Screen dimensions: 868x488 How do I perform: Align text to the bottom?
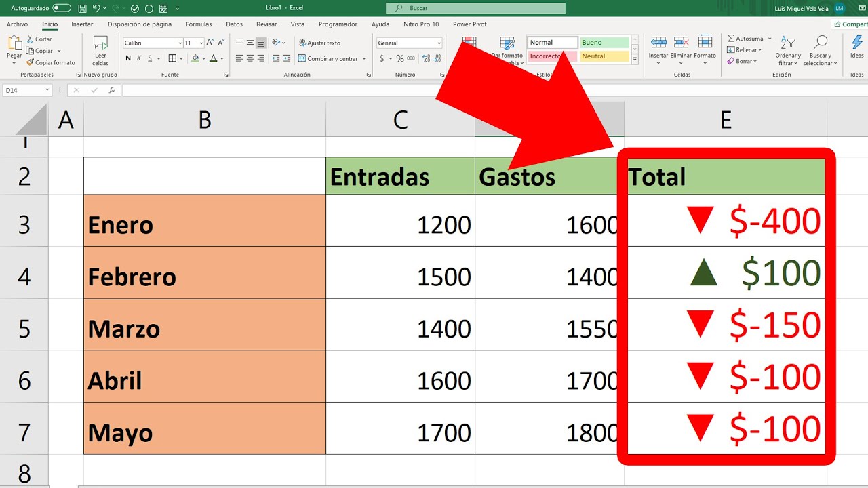pos(261,43)
